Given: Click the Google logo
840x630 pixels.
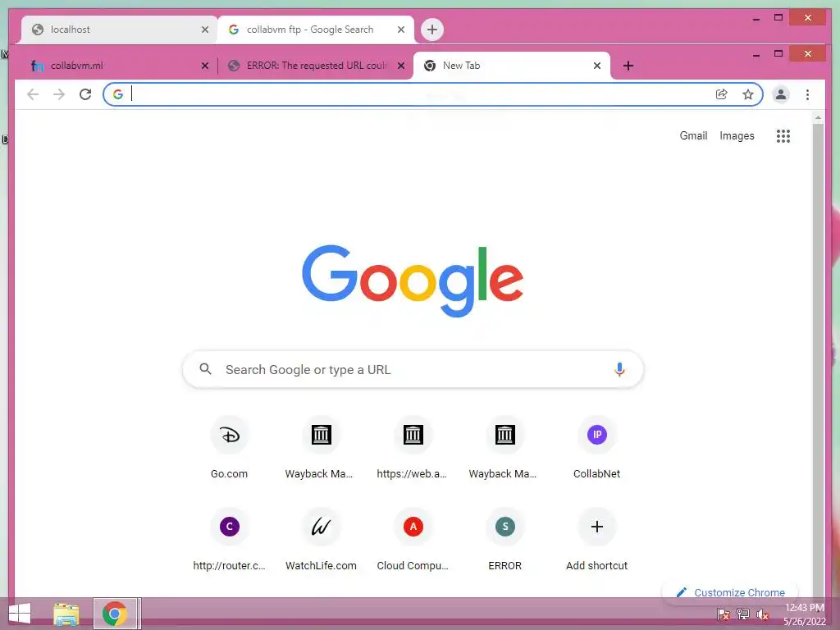Looking at the screenshot, I should pos(413,281).
